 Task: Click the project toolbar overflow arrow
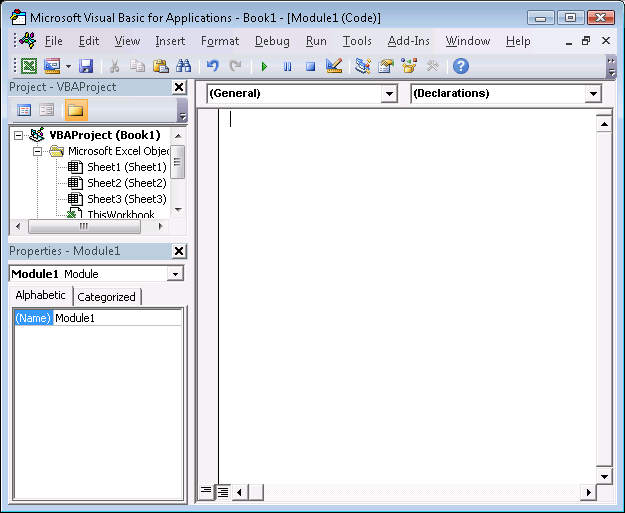pyautogui.click(x=183, y=110)
